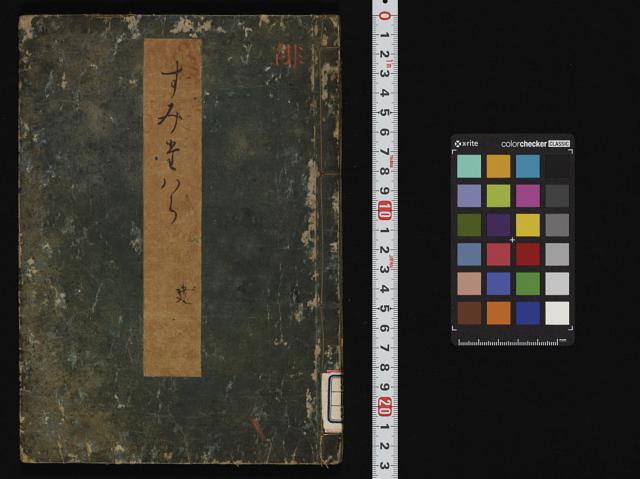Click the "CLASSIC" badge on the color checker
The image size is (640, 479).
(x=559, y=144)
